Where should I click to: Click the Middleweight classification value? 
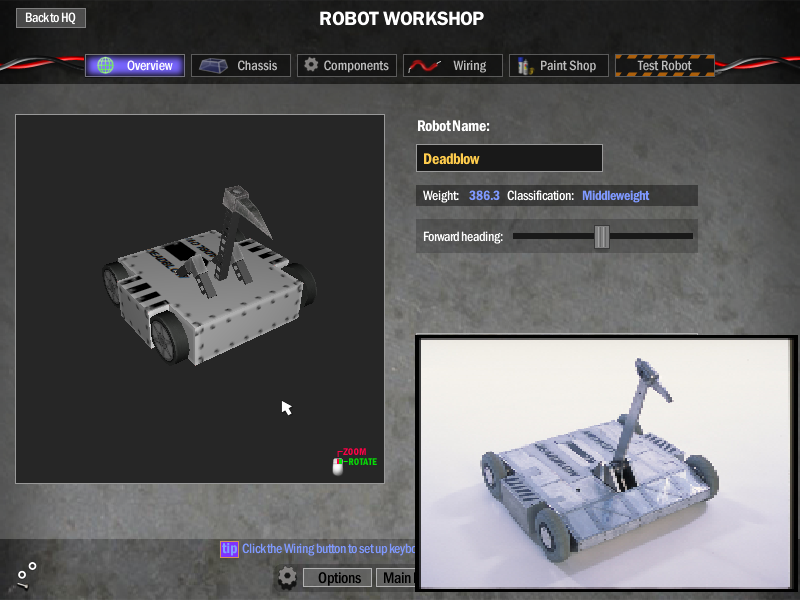pos(615,196)
